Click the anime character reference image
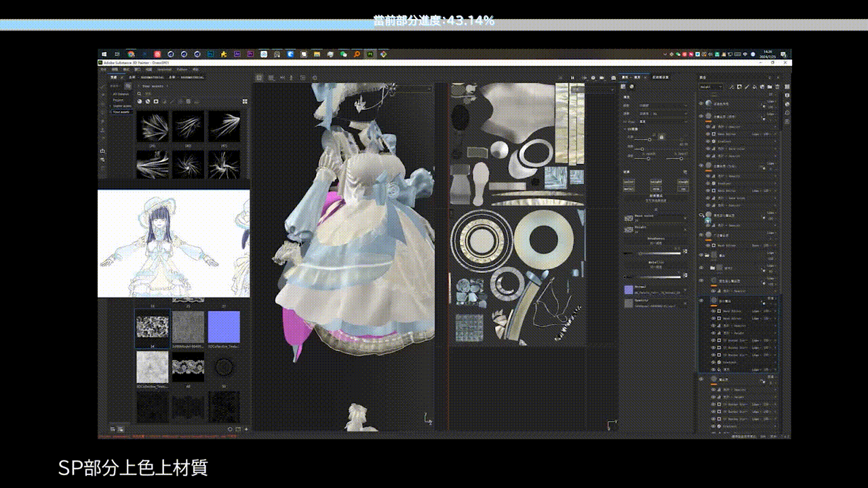868x488 pixels. [x=174, y=244]
